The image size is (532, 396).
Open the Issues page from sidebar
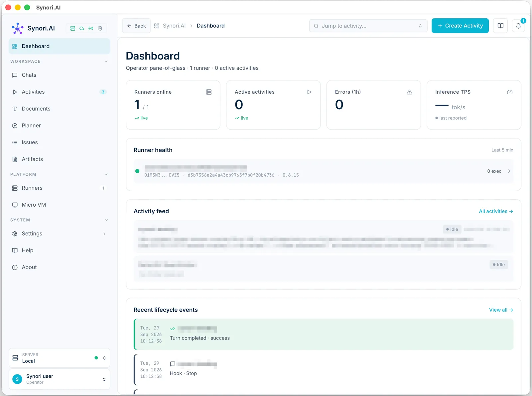60,143
